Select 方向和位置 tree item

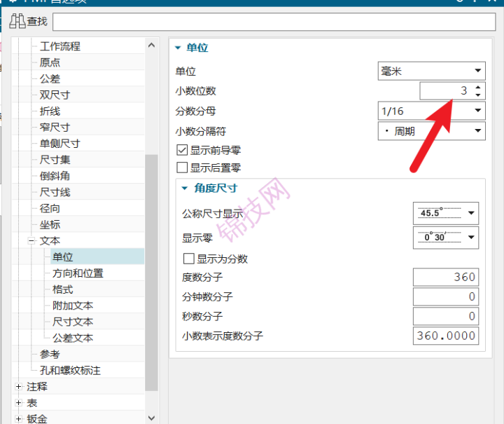tap(78, 273)
